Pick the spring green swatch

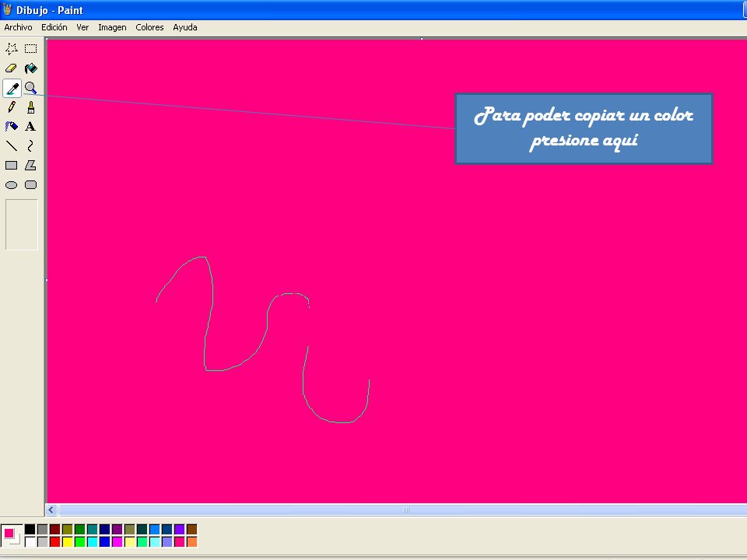point(142,541)
